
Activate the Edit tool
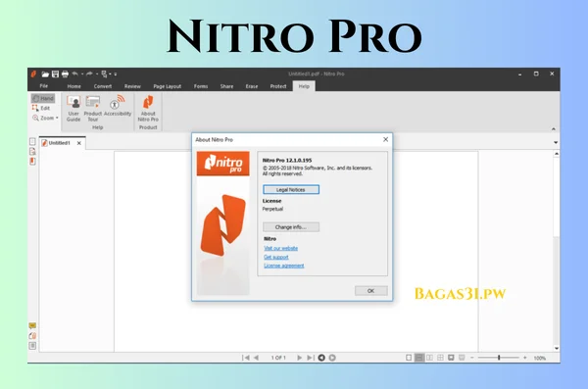click(41, 108)
